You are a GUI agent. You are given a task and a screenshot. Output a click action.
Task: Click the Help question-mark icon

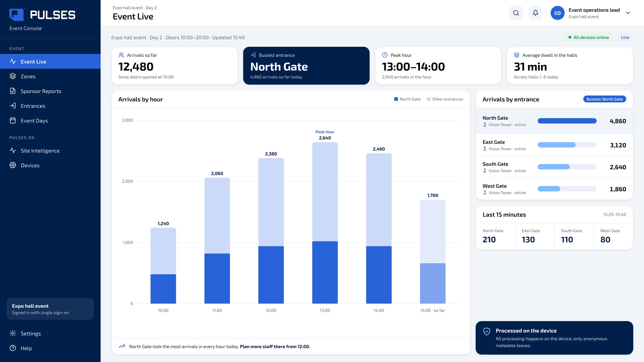(x=13, y=348)
